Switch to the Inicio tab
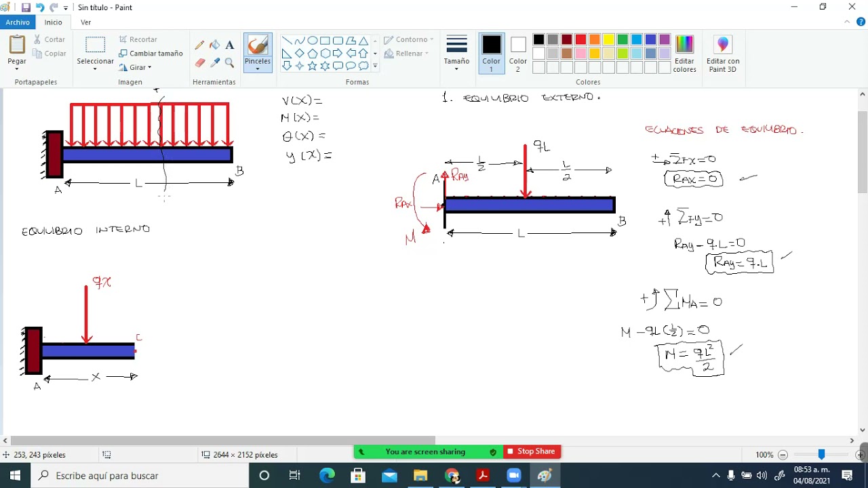Image resolution: width=868 pixels, height=488 pixels. (54, 22)
